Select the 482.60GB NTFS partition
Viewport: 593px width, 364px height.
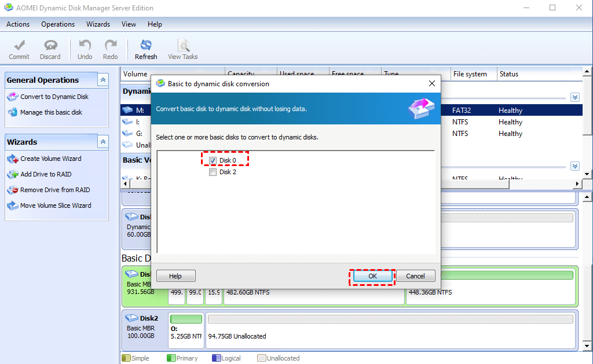[314, 296]
